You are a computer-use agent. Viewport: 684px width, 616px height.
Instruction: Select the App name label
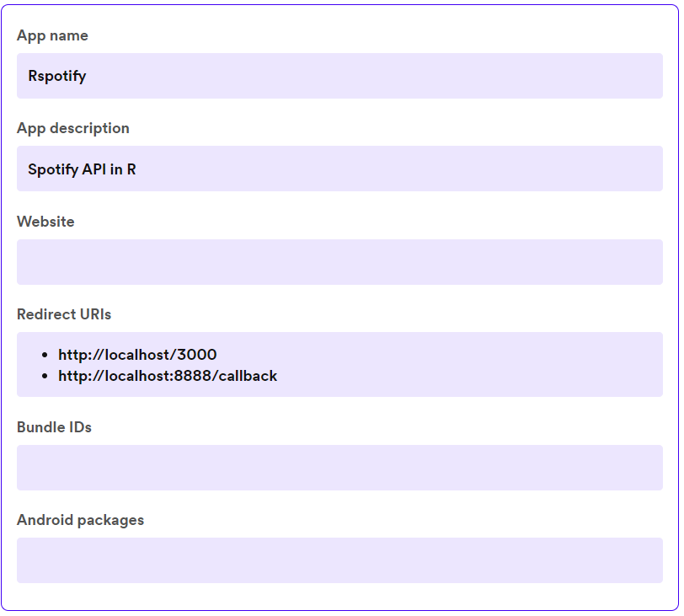52,35
